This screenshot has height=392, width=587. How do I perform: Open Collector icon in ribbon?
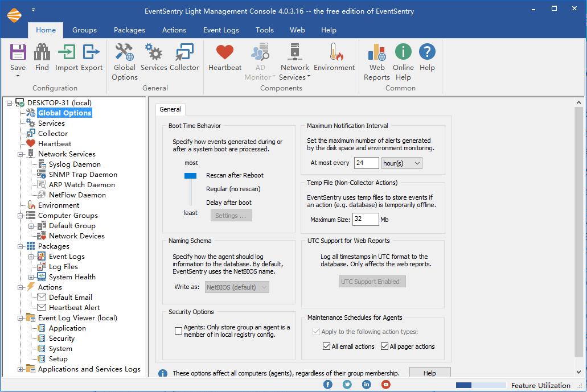click(x=184, y=52)
